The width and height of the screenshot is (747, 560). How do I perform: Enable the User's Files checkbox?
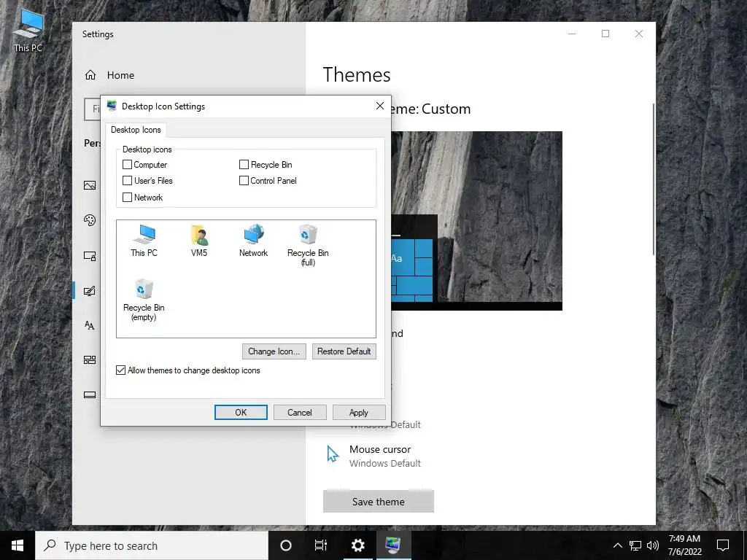point(127,181)
